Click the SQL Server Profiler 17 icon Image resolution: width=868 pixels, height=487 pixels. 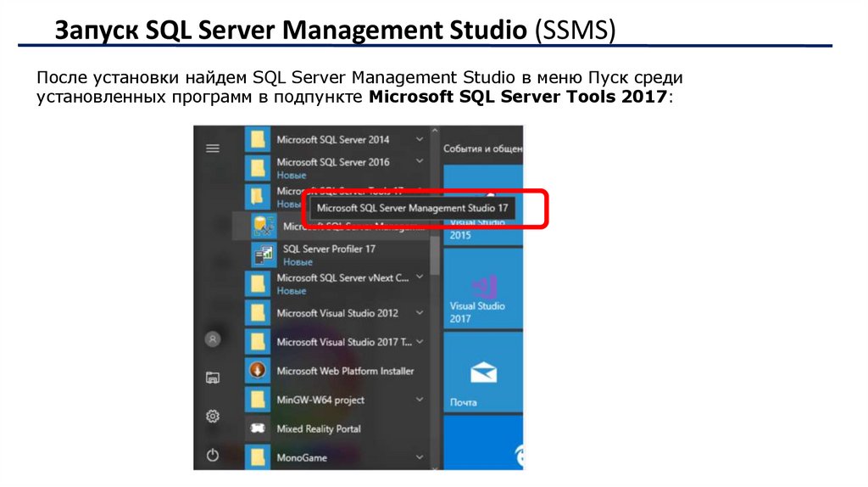pyautogui.click(x=264, y=255)
